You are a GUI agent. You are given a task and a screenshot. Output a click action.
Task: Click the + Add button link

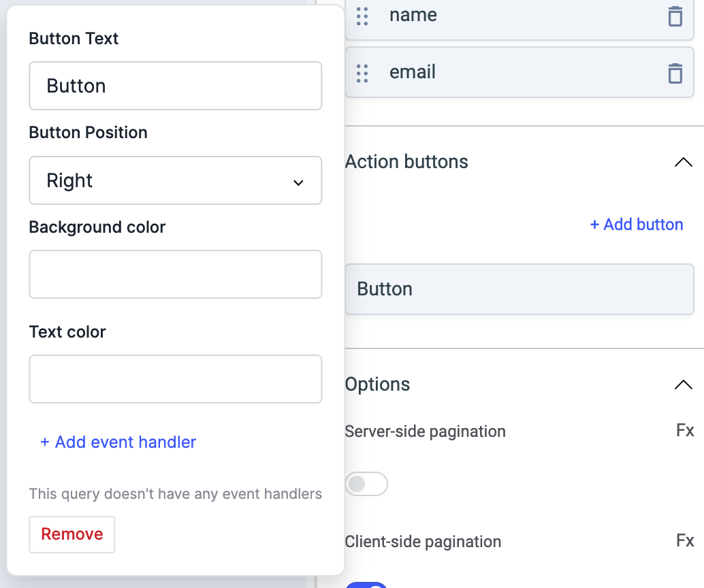click(636, 225)
